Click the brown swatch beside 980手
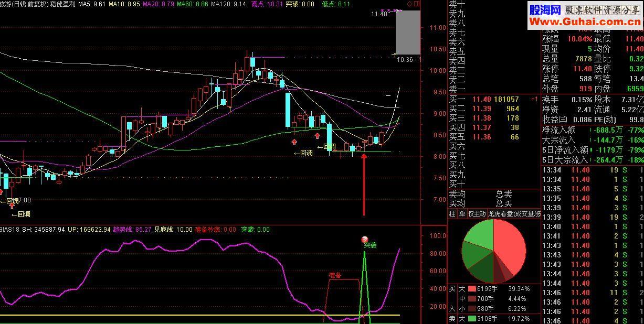 472,309
